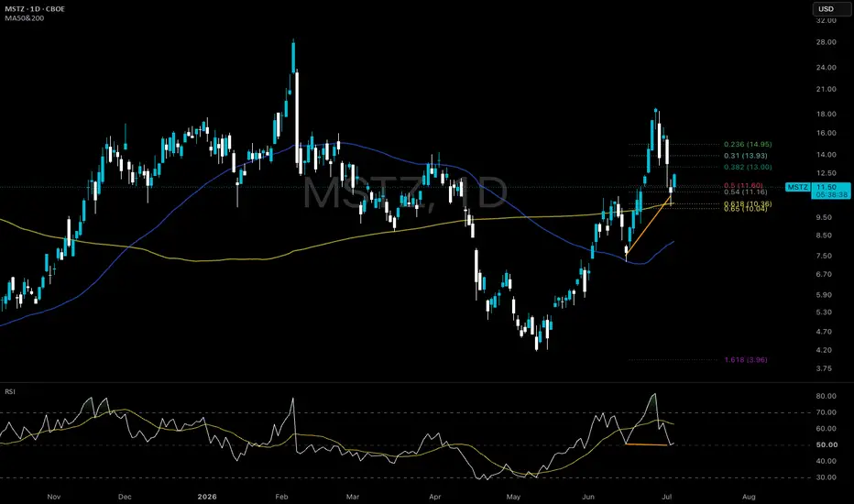Click 6.70 on the price axis
854x504 pixels.
(824, 275)
